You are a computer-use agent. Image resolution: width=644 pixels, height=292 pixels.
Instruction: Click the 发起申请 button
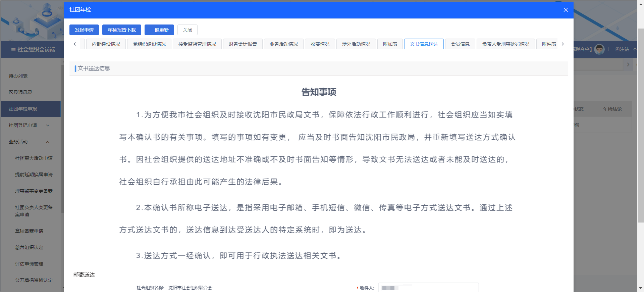coord(84,30)
